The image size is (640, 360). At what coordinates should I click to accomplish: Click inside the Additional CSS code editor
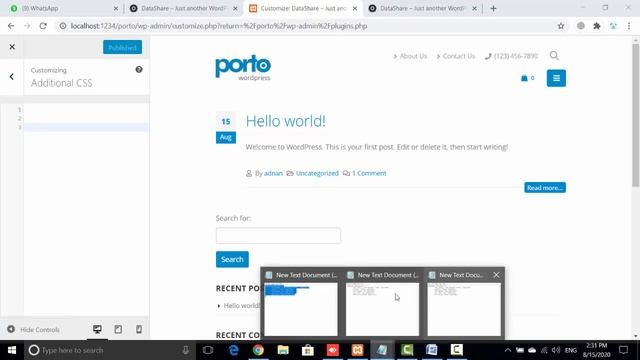coord(86,208)
